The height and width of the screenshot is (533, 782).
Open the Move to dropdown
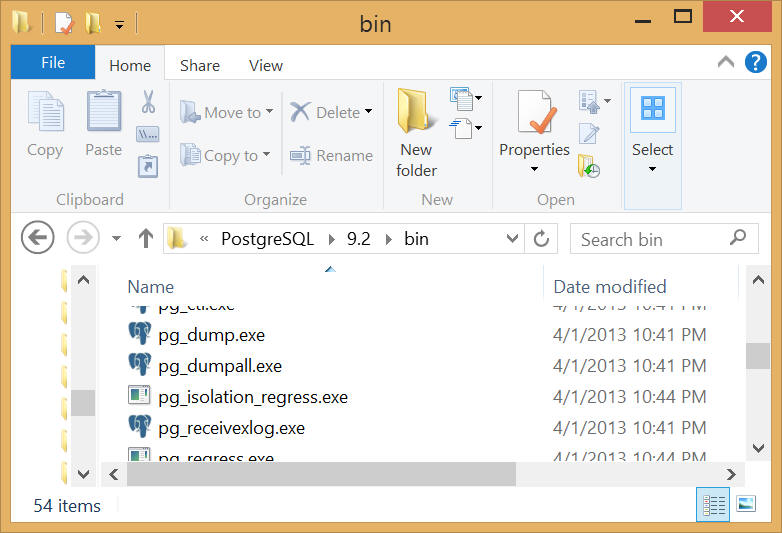tap(226, 112)
